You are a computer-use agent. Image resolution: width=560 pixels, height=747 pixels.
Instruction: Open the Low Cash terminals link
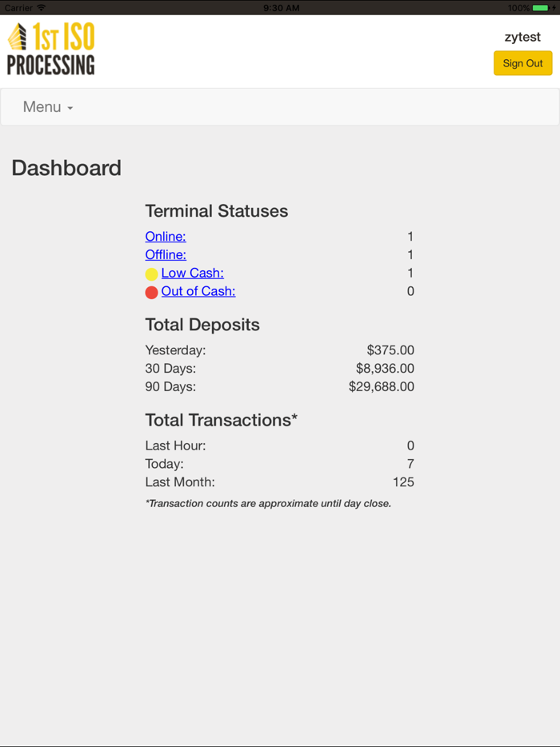192,274
